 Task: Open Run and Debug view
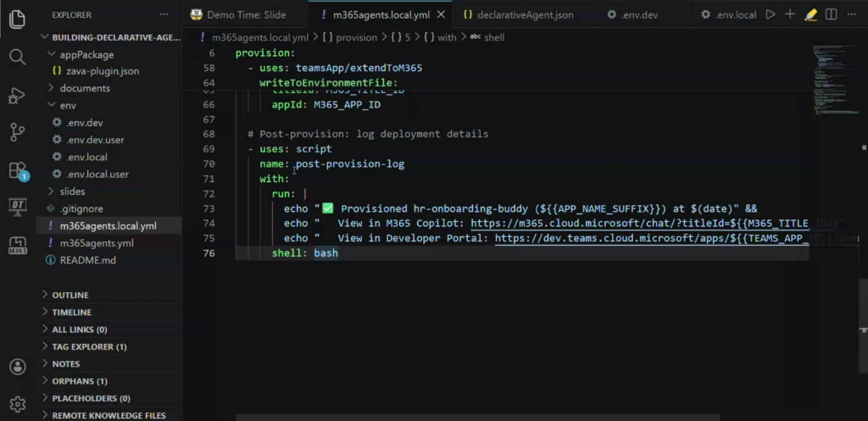[17, 95]
